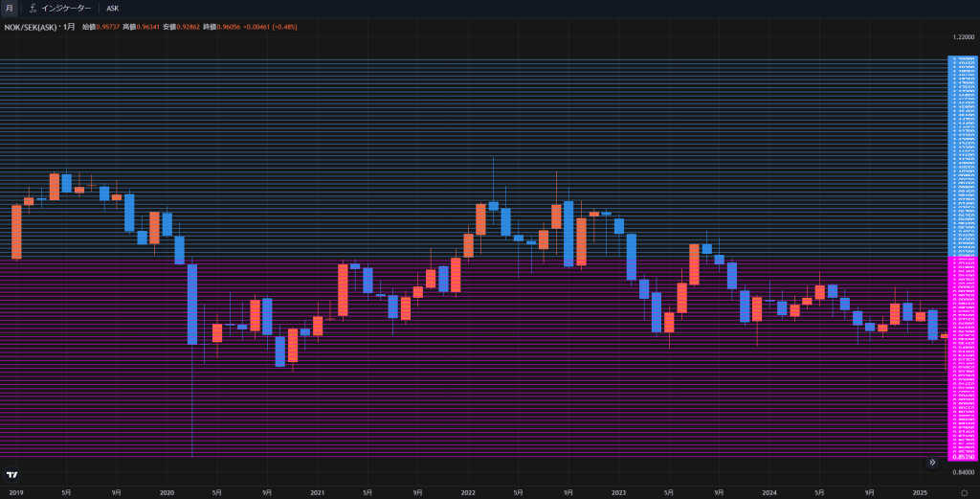
Task: Click the fx indicators icon
Action: click(33, 8)
